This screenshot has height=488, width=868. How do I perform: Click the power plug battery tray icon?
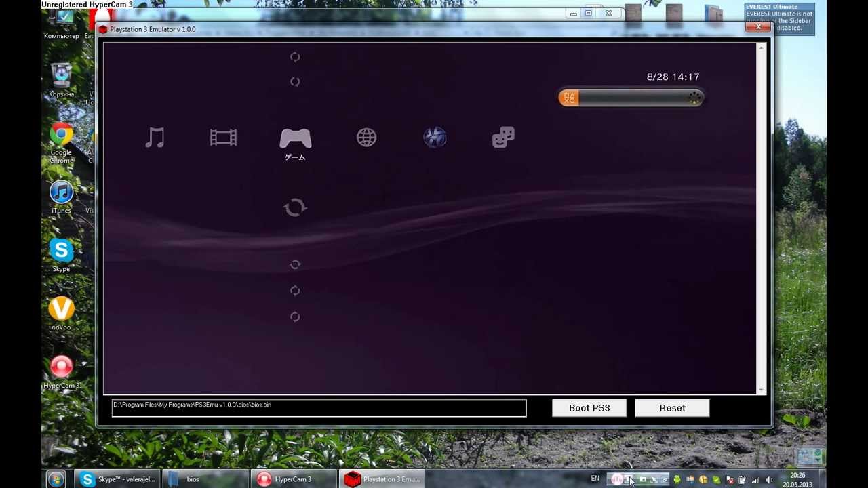(742, 480)
